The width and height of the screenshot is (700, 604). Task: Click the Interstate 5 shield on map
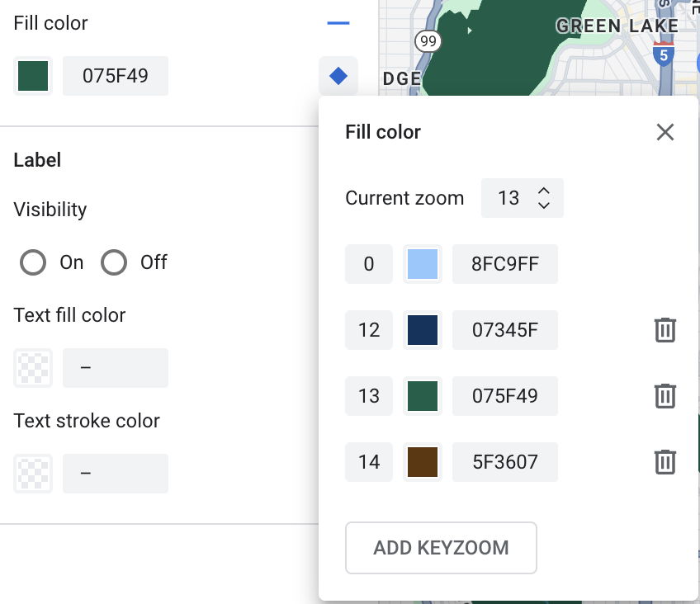point(664,54)
